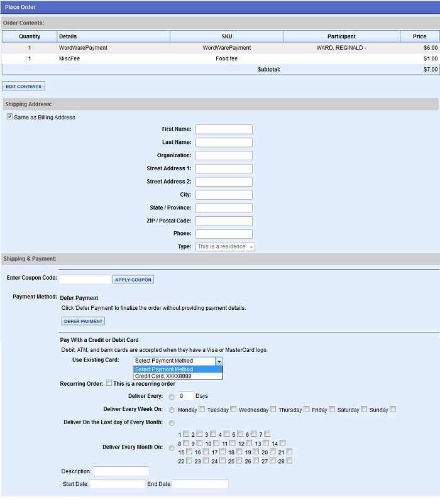Check day 25 of month checkbox
This screenshot has width=440, height=504.
click(239, 461)
